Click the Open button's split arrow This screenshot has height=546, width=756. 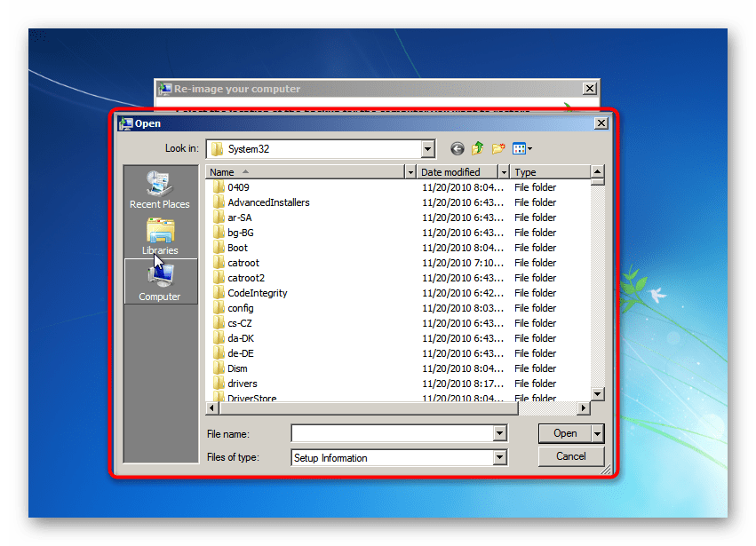coord(598,434)
